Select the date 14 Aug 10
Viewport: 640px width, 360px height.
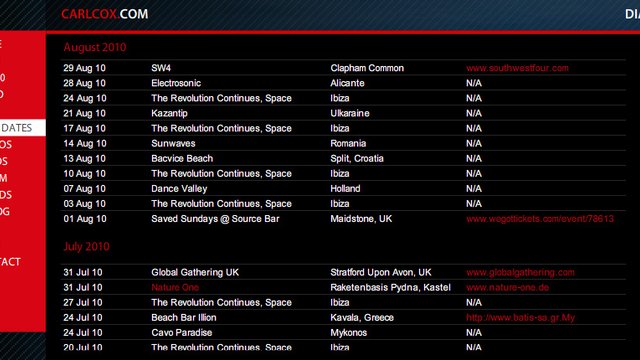(84, 144)
